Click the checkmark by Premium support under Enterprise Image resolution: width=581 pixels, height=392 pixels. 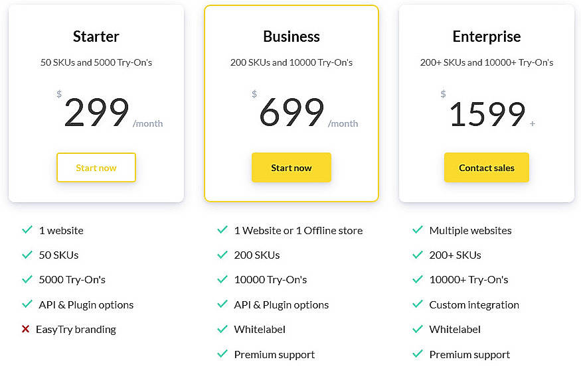coord(418,354)
